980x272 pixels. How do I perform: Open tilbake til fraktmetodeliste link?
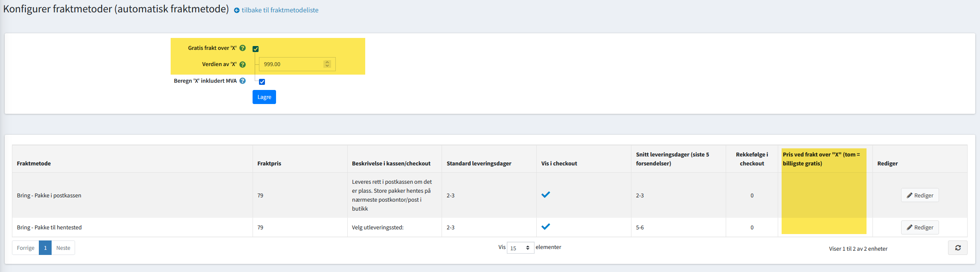click(280, 10)
